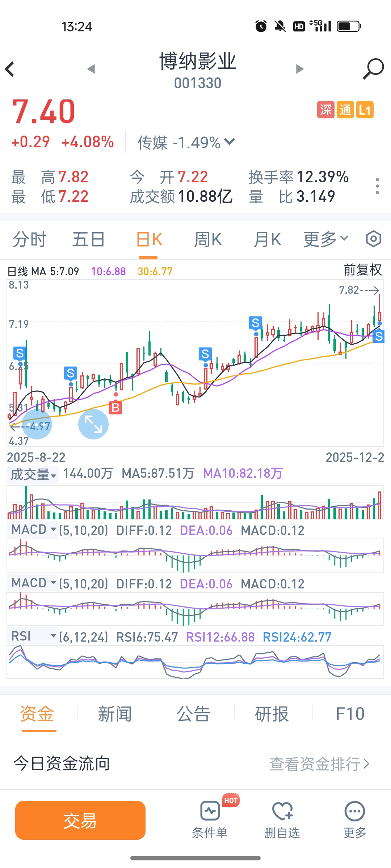Open the 成交量 indicator dropdown

(33, 475)
